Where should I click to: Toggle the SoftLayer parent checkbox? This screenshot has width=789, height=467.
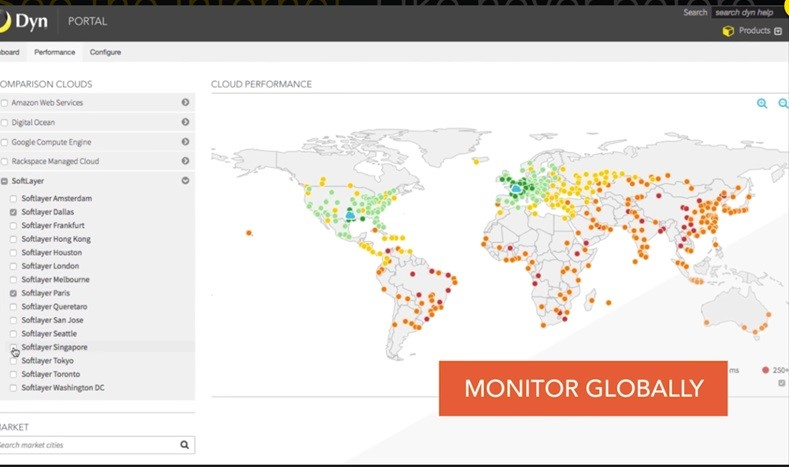tap(5, 181)
